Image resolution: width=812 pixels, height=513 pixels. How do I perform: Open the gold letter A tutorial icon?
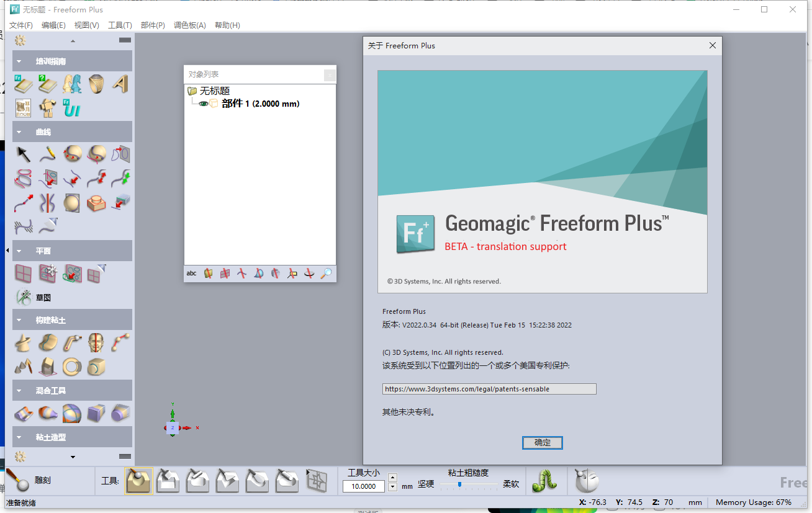click(x=120, y=84)
